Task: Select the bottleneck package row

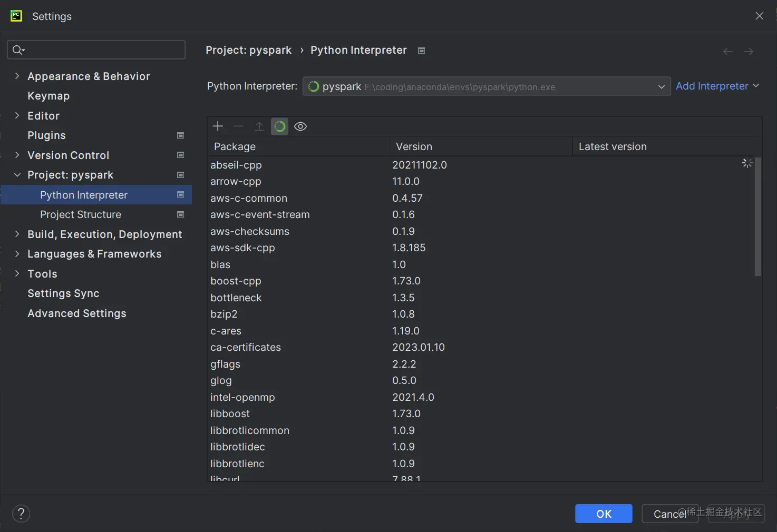Action: click(481, 298)
